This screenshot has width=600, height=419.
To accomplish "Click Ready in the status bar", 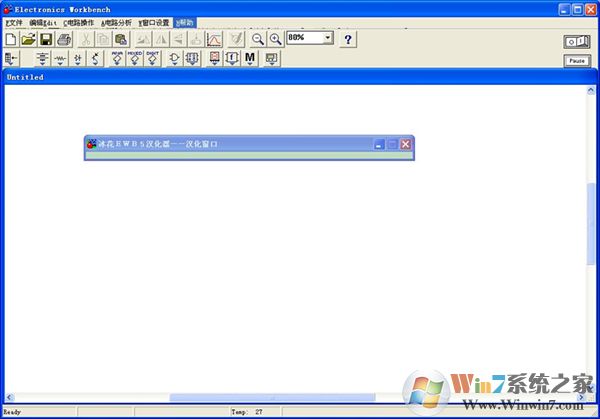I will [x=12, y=412].
